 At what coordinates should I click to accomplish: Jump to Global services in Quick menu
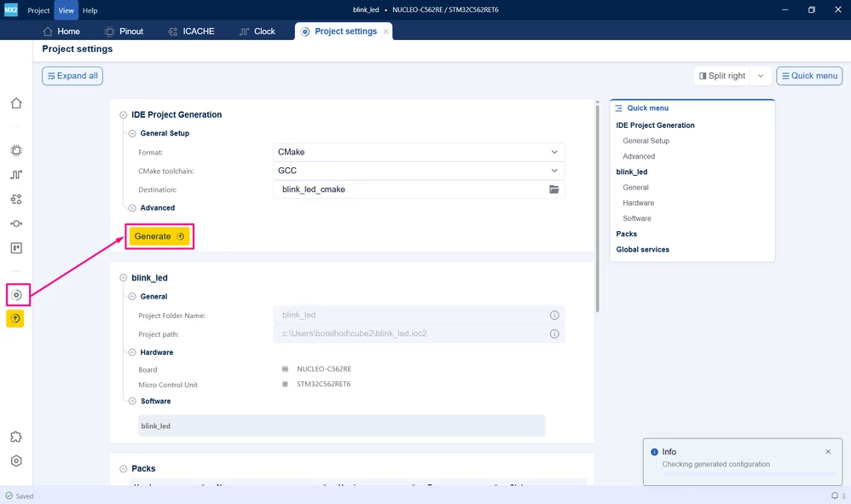643,250
